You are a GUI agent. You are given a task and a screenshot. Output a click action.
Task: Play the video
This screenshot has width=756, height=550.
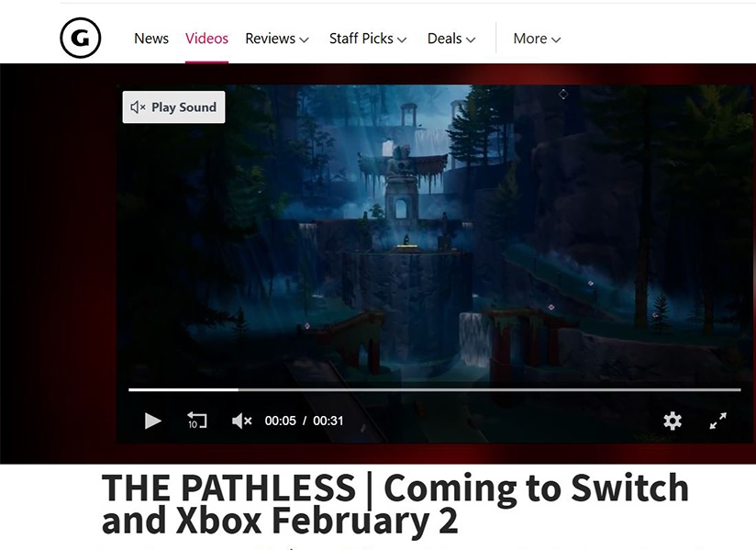pyautogui.click(x=153, y=421)
